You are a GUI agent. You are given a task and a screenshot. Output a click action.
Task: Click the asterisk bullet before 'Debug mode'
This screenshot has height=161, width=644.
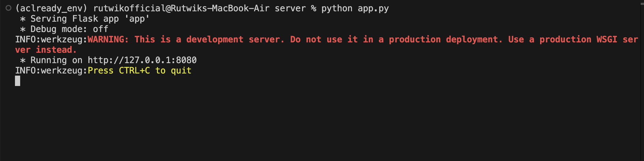pyautogui.click(x=23, y=29)
